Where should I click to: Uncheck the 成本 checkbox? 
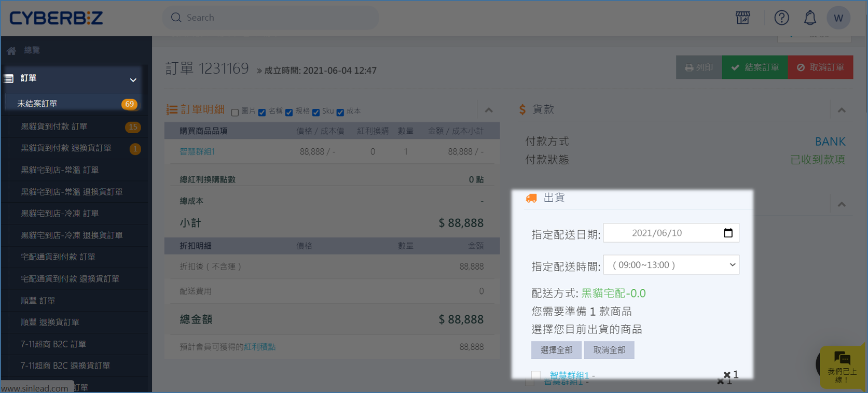340,112
